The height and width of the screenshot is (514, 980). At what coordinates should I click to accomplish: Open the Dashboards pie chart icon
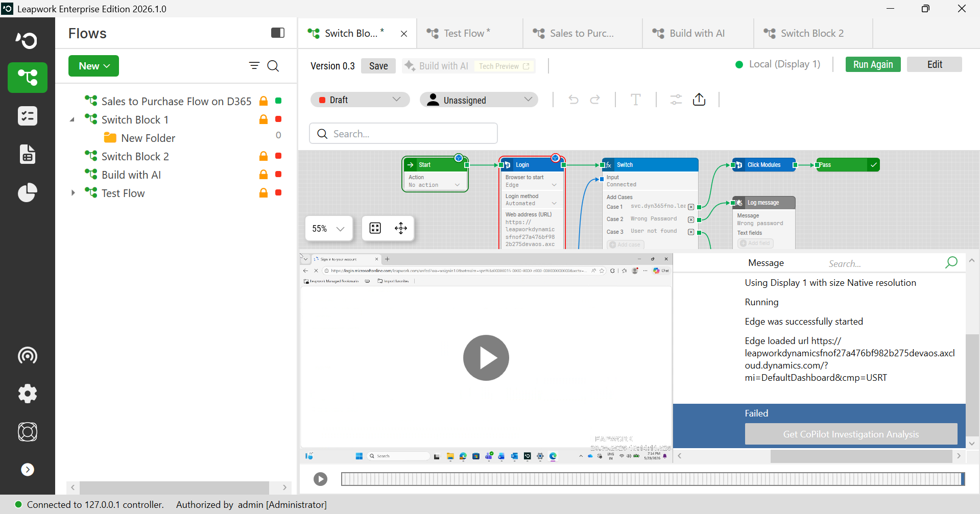[28, 192]
